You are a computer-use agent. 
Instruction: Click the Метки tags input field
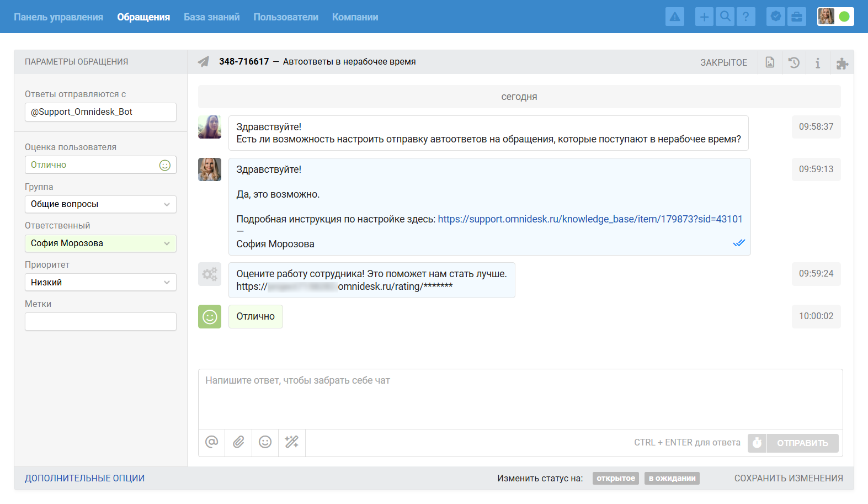[x=100, y=322]
